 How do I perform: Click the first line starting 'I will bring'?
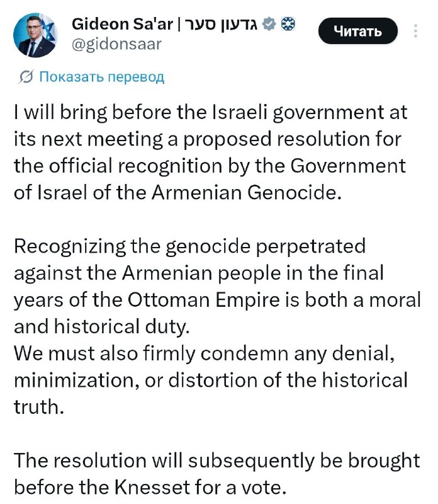(211, 113)
